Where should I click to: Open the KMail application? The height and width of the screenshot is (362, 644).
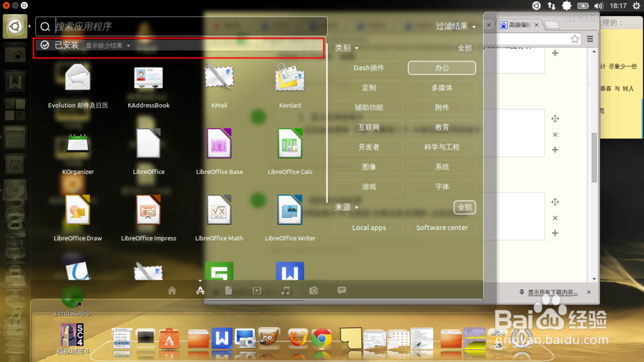tap(219, 86)
